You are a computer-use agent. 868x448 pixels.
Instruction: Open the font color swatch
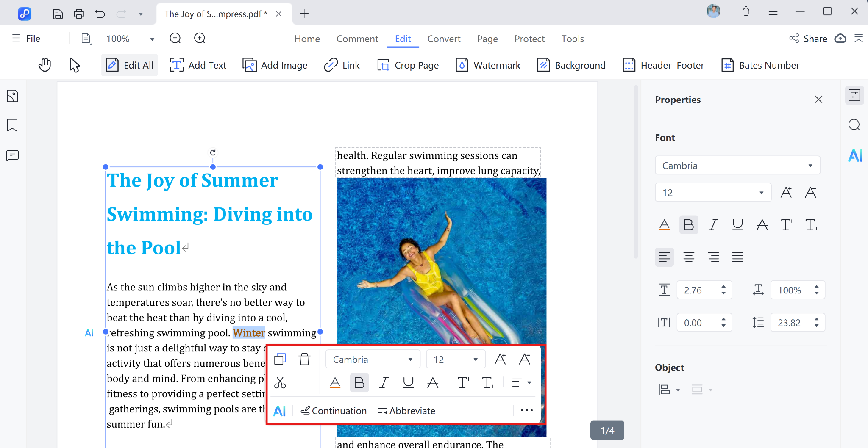coord(664,225)
